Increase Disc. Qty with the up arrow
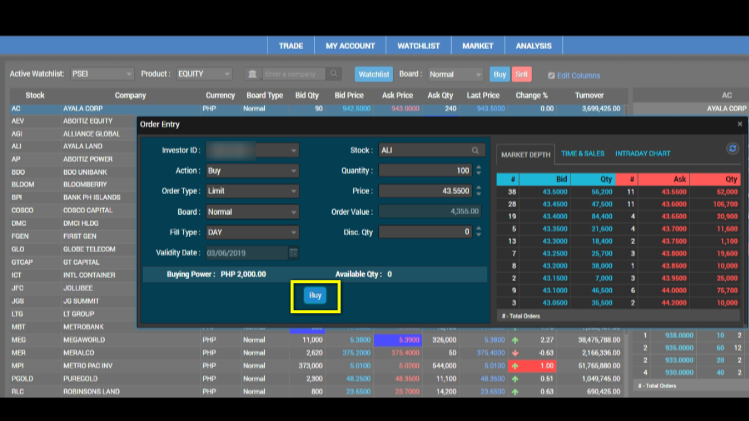This screenshot has width=749, height=421. pyautogui.click(x=477, y=228)
